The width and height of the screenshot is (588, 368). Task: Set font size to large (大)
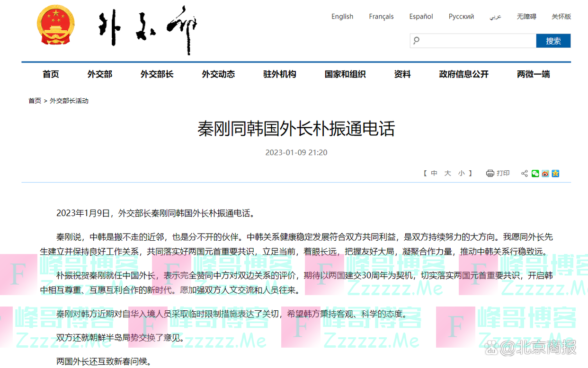pos(447,174)
